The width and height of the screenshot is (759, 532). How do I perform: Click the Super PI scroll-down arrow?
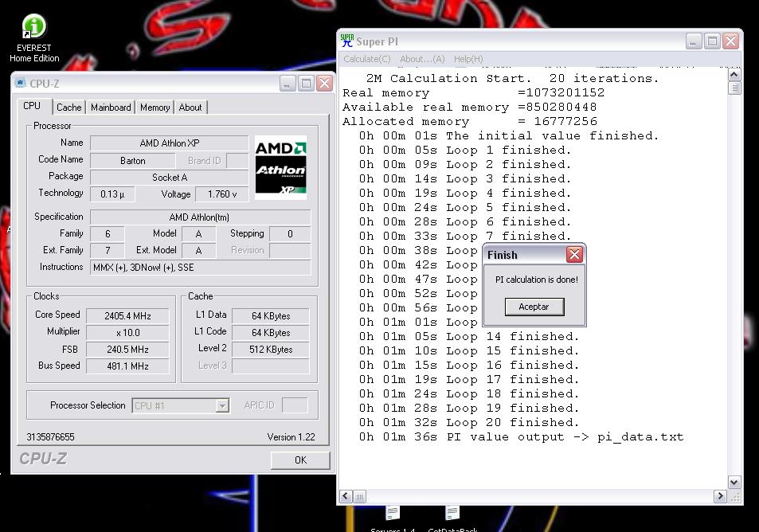pos(734,482)
